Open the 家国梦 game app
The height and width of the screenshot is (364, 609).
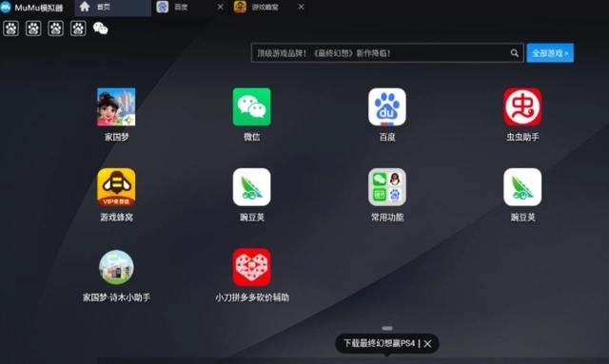point(116,107)
